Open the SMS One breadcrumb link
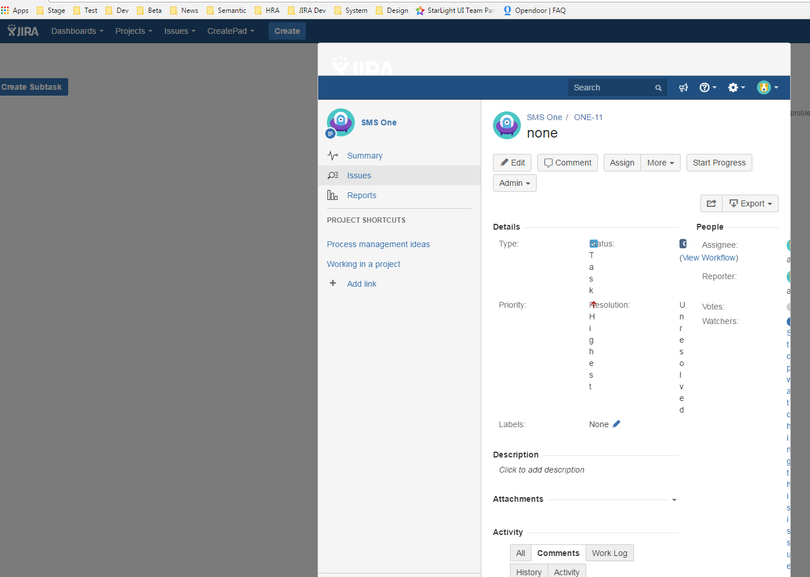Image resolution: width=810 pixels, height=577 pixels. pyautogui.click(x=544, y=117)
